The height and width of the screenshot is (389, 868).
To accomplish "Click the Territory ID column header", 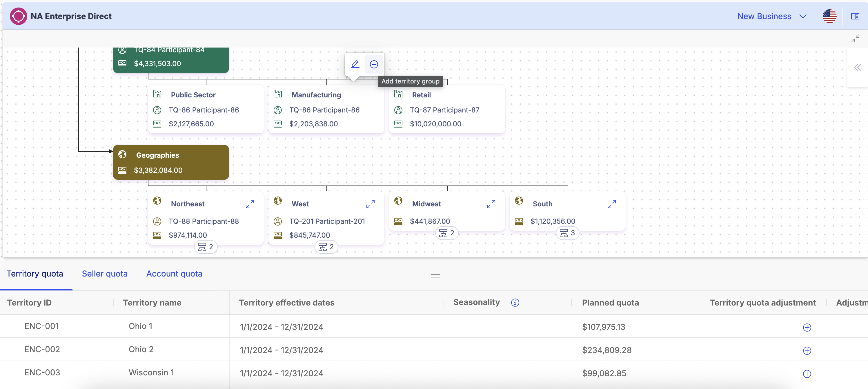I will tap(29, 303).
